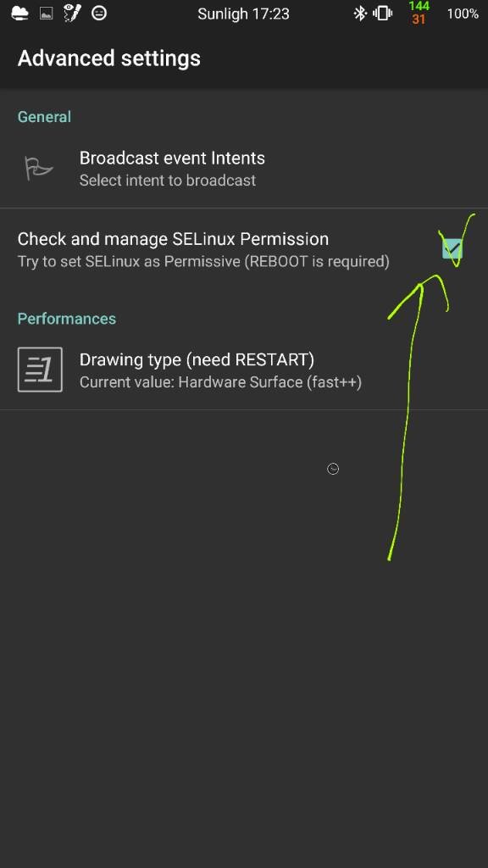Tap the vibrate mode icon
488x868 pixels.
coord(382,13)
